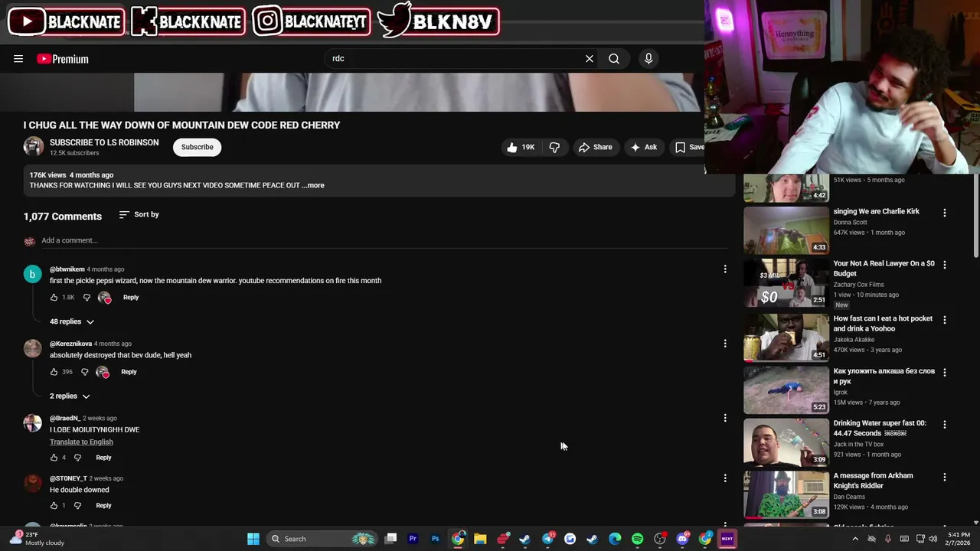Viewport: 980px width, 551px height.
Task: Expand 2 replies under @Kereznikova
Action: [70, 396]
